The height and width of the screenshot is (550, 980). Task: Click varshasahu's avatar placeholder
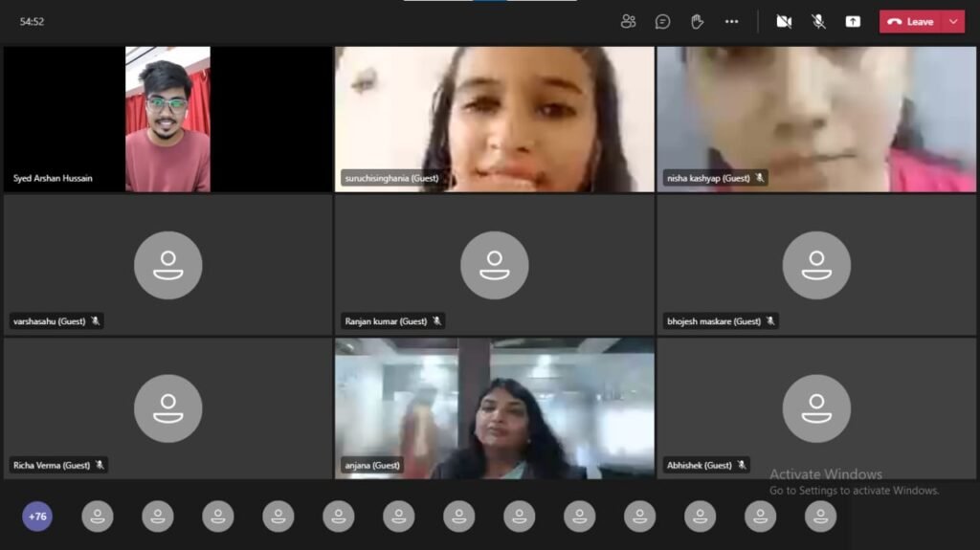click(x=167, y=265)
